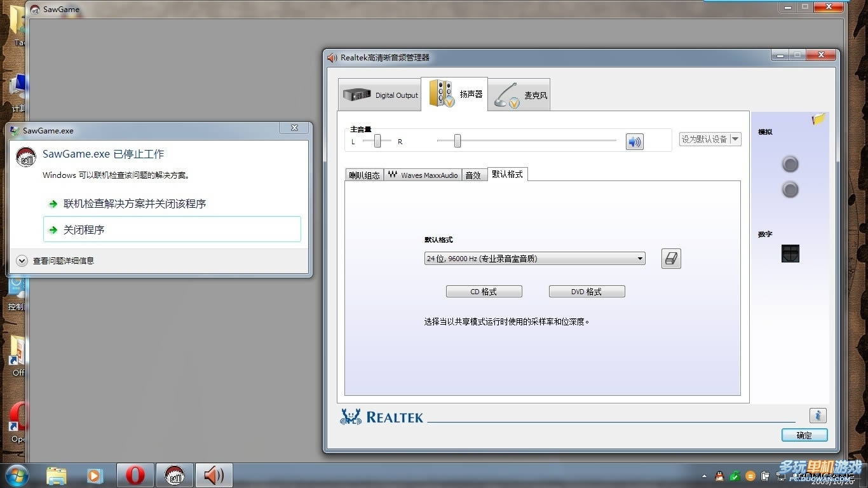Open the Windows Start orb
868x488 pixels.
[x=16, y=475]
